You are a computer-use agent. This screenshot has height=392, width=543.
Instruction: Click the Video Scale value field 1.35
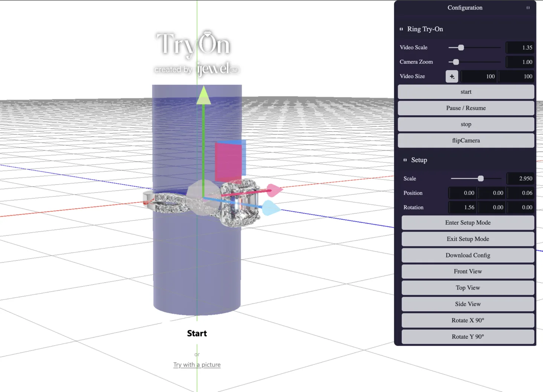pos(520,47)
